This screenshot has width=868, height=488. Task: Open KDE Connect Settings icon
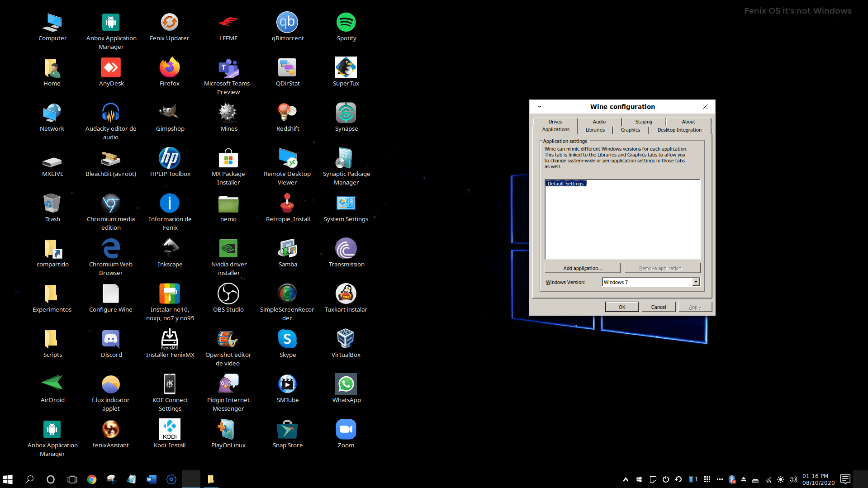[x=170, y=384]
